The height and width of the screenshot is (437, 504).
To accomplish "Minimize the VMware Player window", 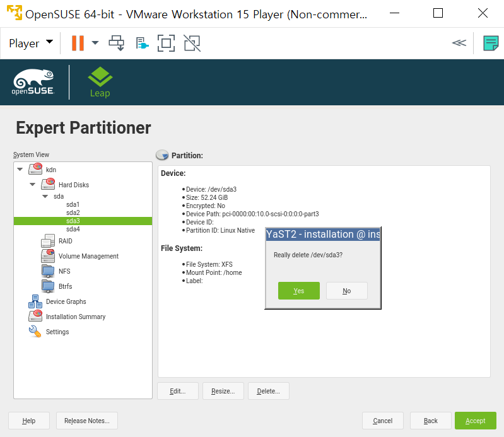I will click(394, 13).
